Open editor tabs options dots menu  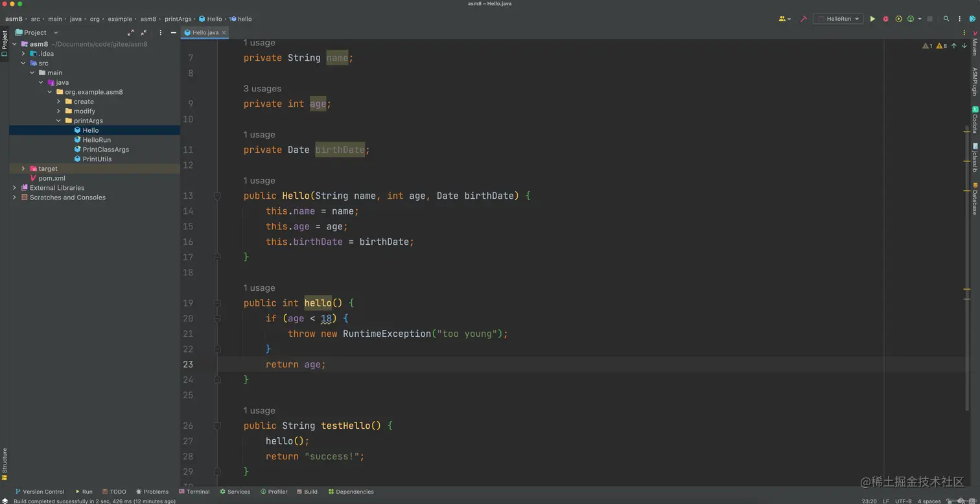(964, 32)
